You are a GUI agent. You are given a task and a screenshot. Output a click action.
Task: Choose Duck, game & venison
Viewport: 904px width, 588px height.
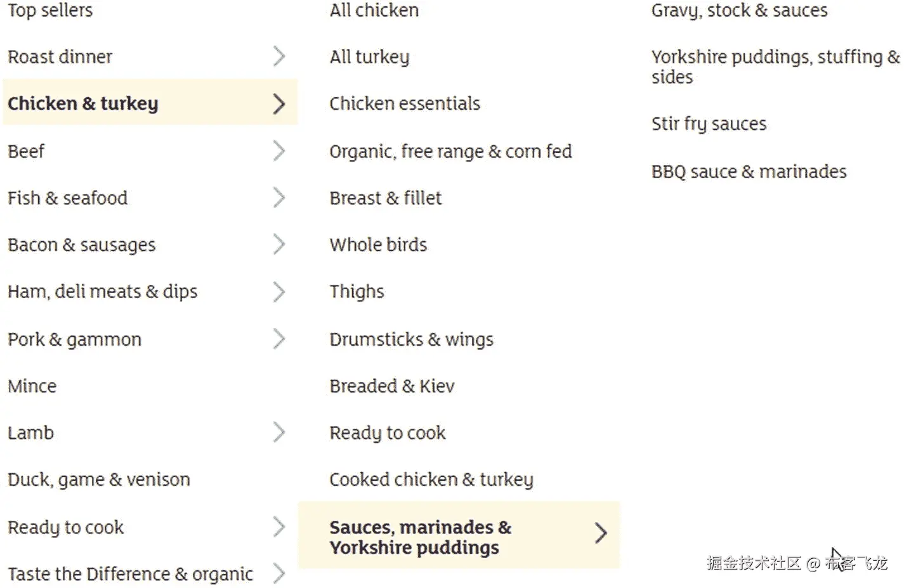coord(99,480)
